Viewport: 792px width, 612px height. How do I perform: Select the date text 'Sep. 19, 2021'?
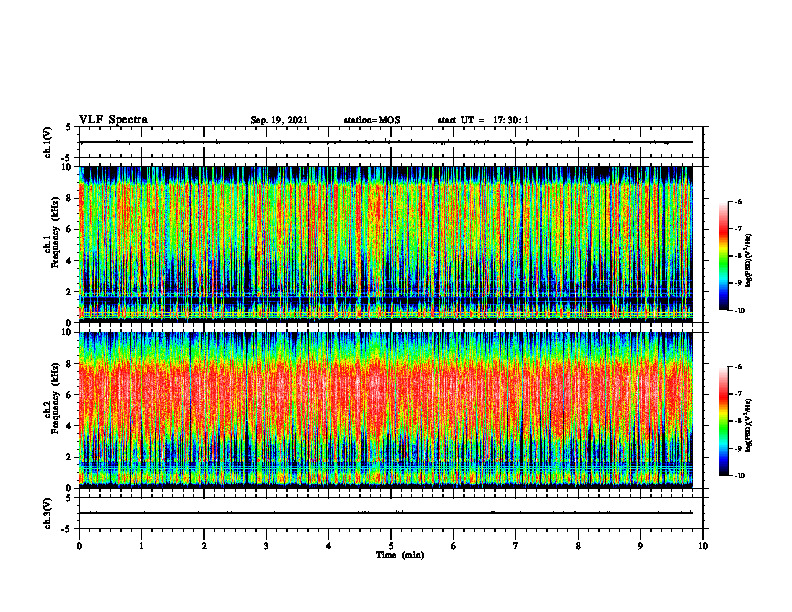[279, 120]
